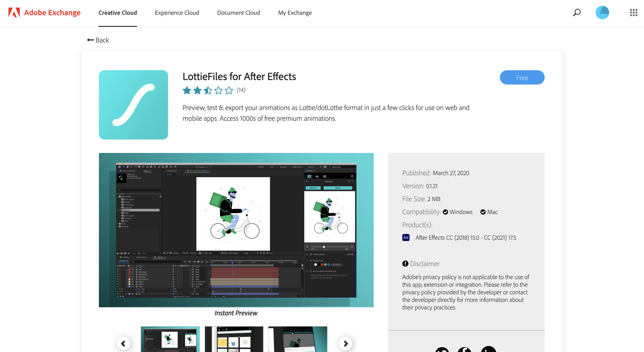Screen dimensions: 644x352
Task: Click the Windows compatibility checkmark
Action: click(x=445, y=212)
